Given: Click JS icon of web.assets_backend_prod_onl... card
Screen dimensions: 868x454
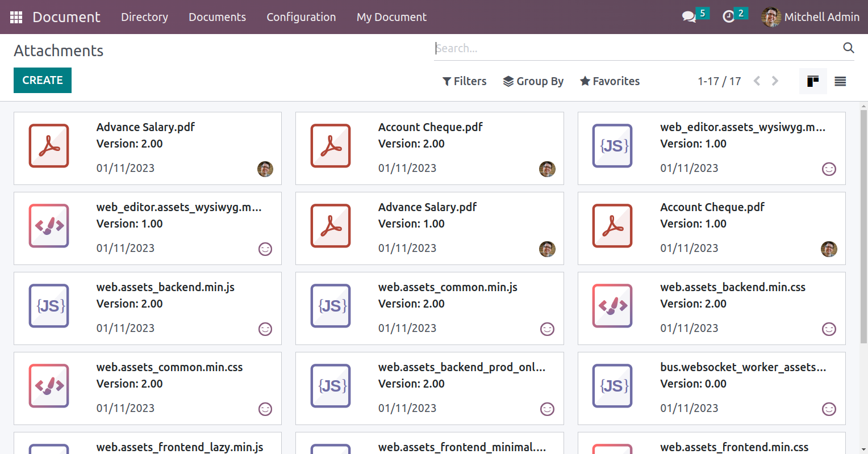Looking at the screenshot, I should (331, 386).
